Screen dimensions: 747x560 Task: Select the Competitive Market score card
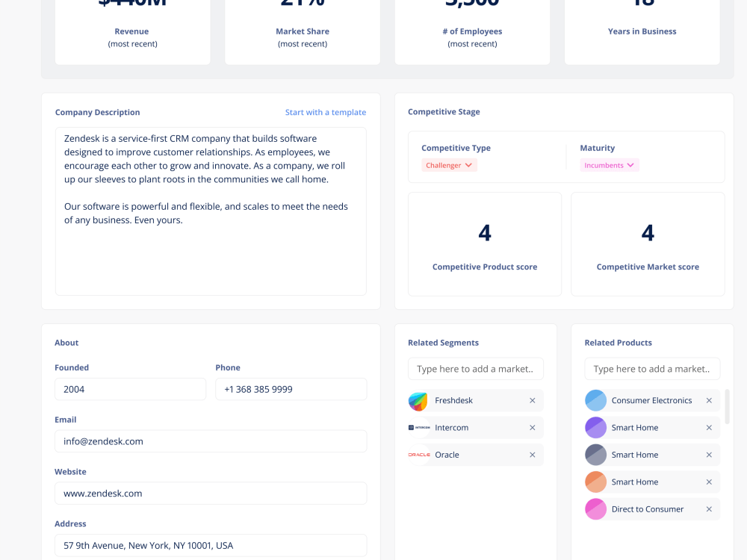[648, 244]
